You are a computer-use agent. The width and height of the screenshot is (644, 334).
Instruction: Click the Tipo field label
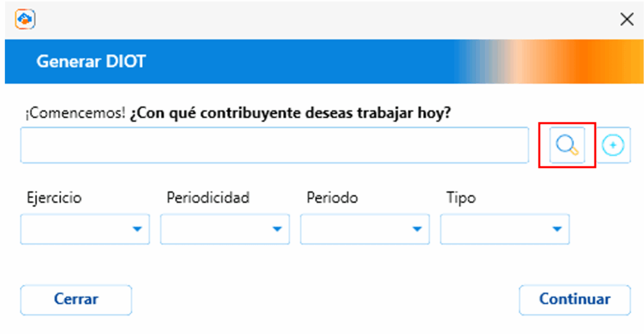(x=461, y=198)
